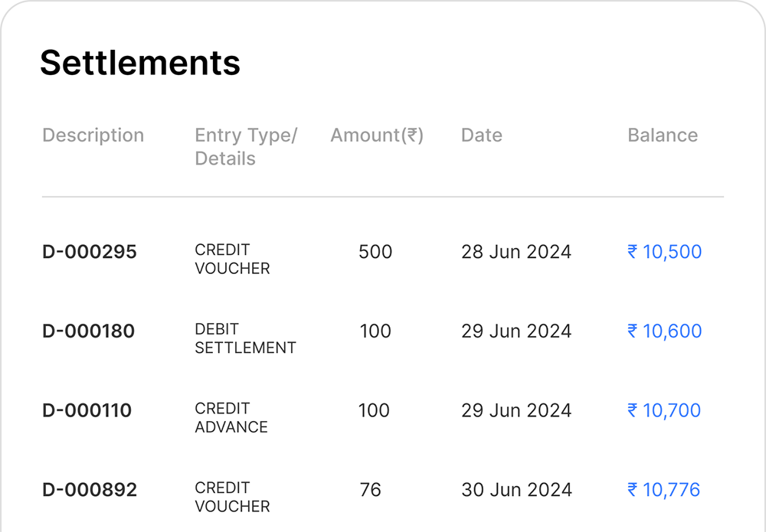
Task: Click the DEBIT SETTLEMENT entry type
Action: 245,338
